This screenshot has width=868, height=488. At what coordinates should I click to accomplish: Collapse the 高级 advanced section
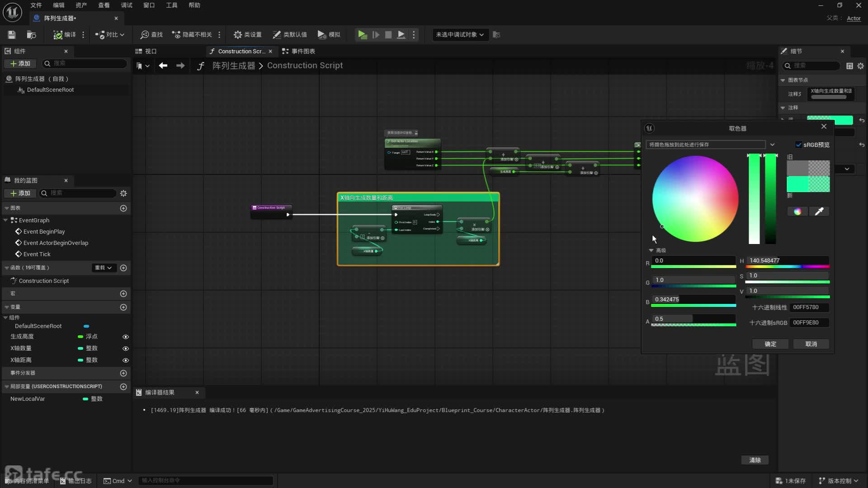tap(651, 250)
